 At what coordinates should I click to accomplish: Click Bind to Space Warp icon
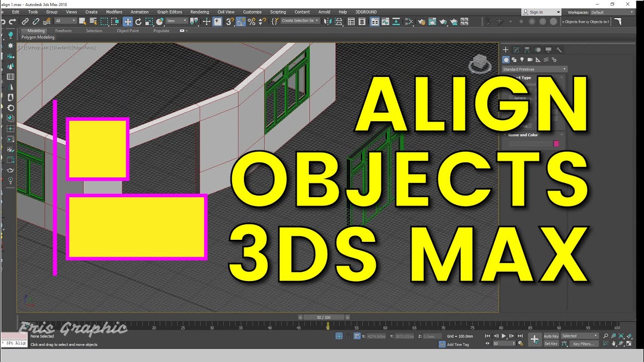pos(47,22)
